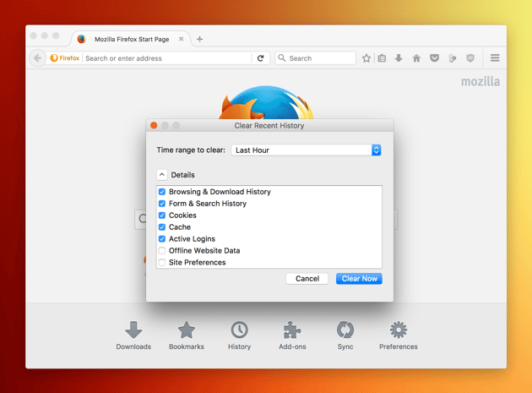This screenshot has height=393, width=532.
Task: Click the magnifier icon in search box
Action: point(281,58)
